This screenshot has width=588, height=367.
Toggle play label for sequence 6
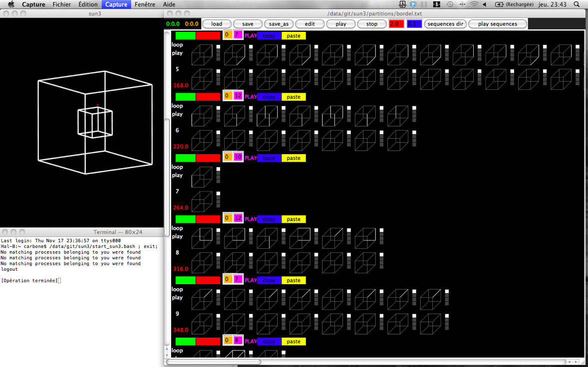pos(177,114)
